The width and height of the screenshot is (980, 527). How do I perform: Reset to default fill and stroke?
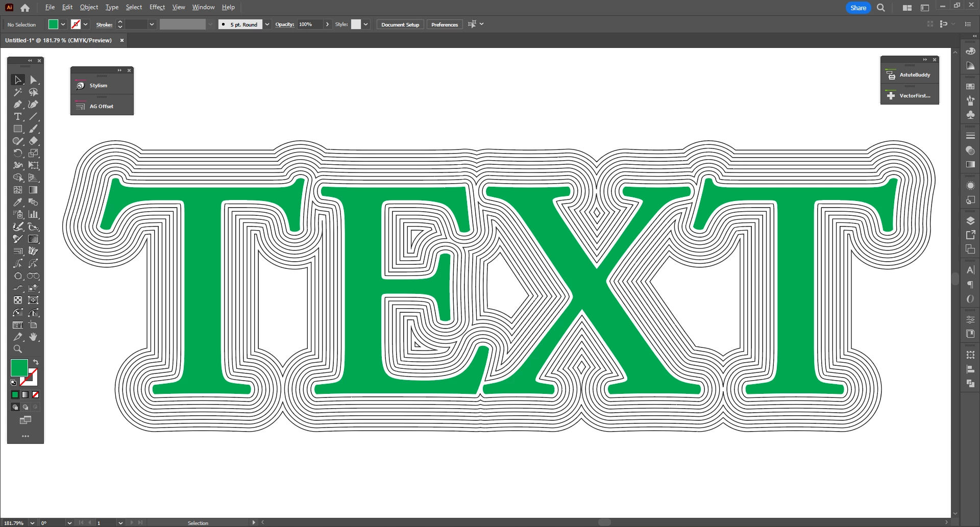13,382
